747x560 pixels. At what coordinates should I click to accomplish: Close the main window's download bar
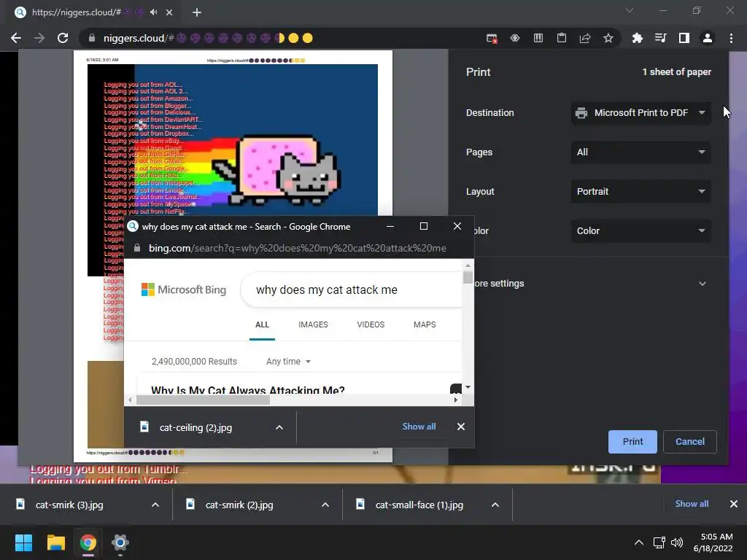(734, 504)
